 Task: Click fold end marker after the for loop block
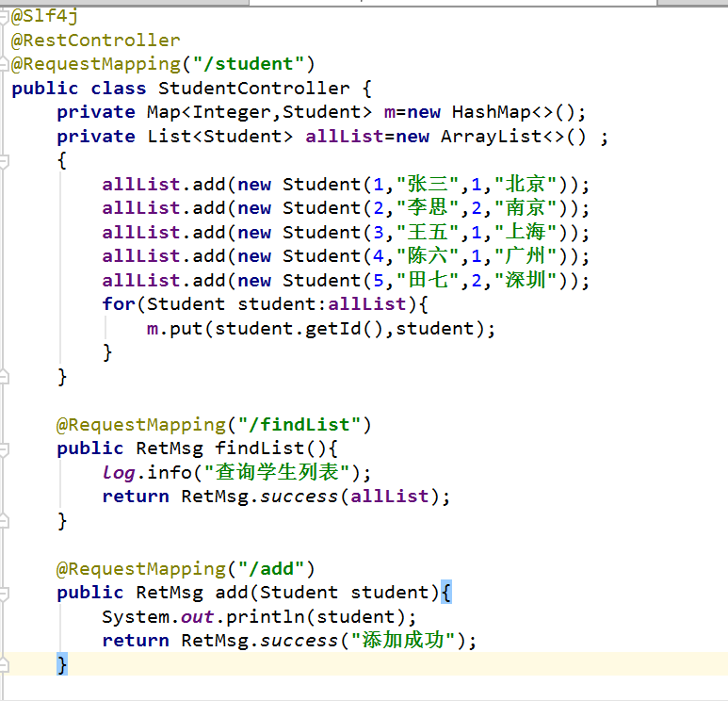[x=4, y=377]
